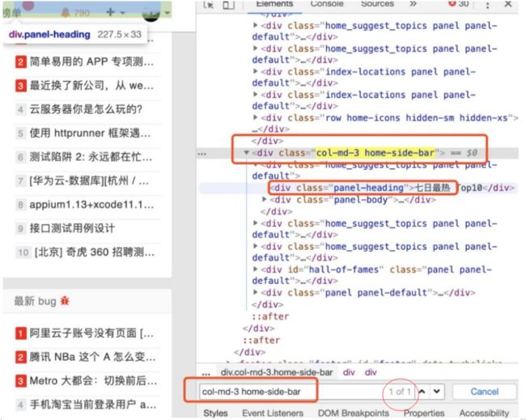Click the ellipsis beside selected DOM row
Image resolution: width=526 pixels, height=420 pixels.
click(202, 154)
